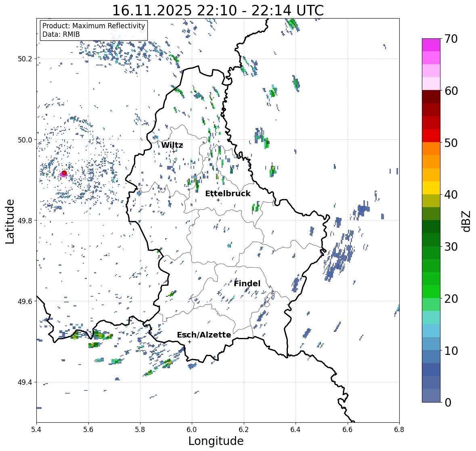
Task: Click the 50 colorbar tick label
Action: coord(451,143)
